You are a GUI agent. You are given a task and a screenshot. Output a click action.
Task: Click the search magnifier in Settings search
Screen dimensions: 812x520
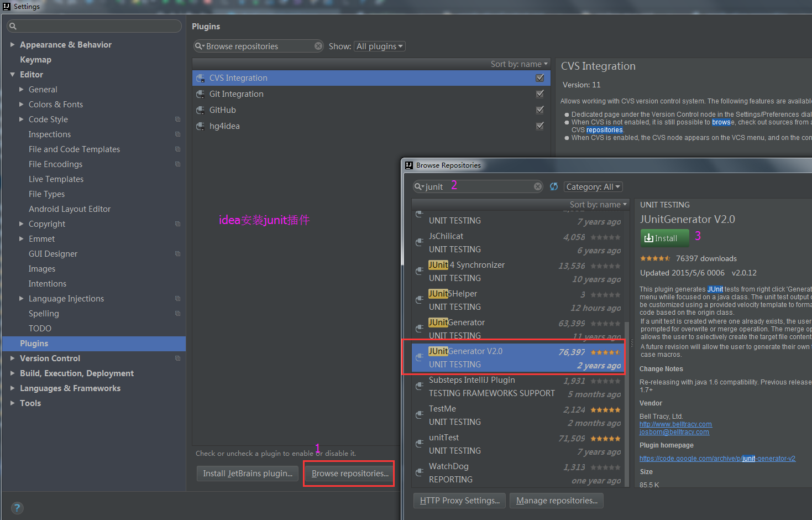13,26
